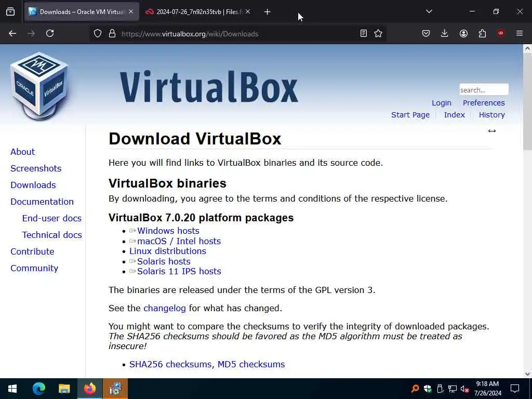This screenshot has height=399, width=532.
Task: Open Community in the sidebar
Action: [x=34, y=268]
